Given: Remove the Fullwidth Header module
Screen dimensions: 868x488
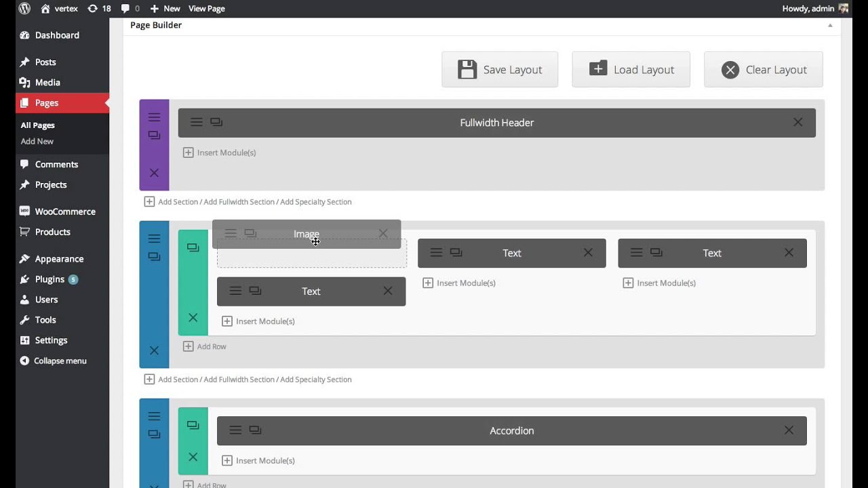Looking at the screenshot, I should click(x=797, y=122).
